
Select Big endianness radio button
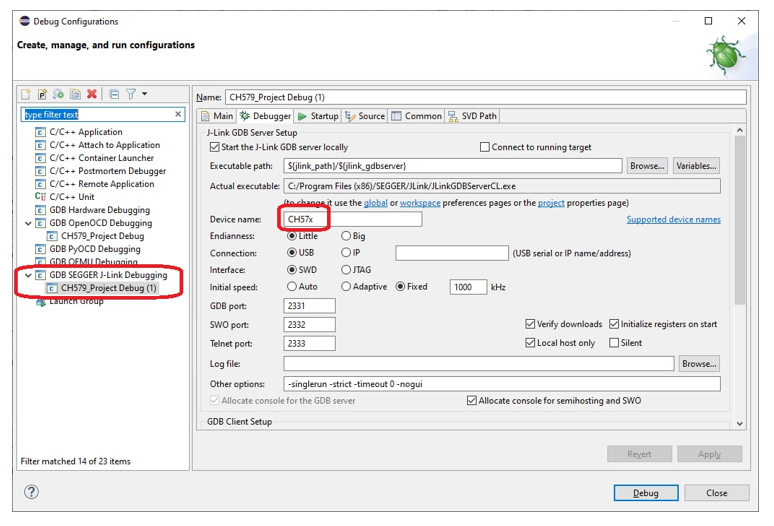[346, 236]
